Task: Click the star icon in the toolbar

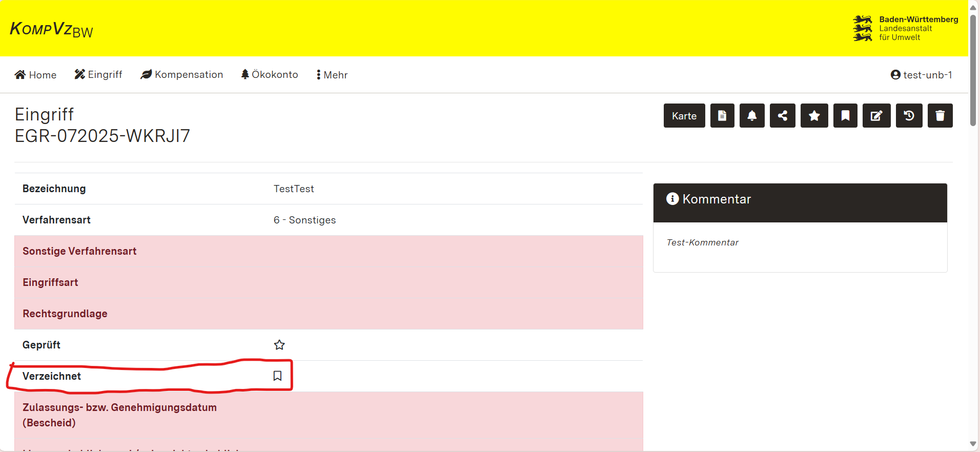Action: point(814,116)
